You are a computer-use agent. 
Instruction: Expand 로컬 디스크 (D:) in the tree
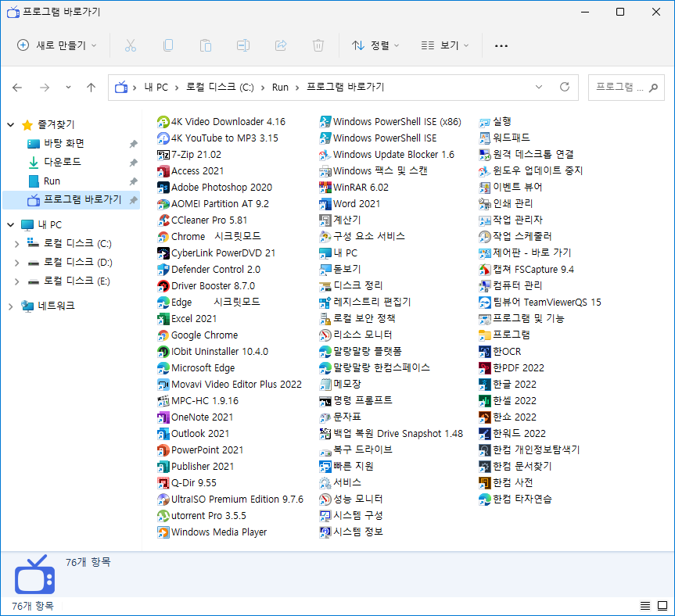click(x=16, y=263)
